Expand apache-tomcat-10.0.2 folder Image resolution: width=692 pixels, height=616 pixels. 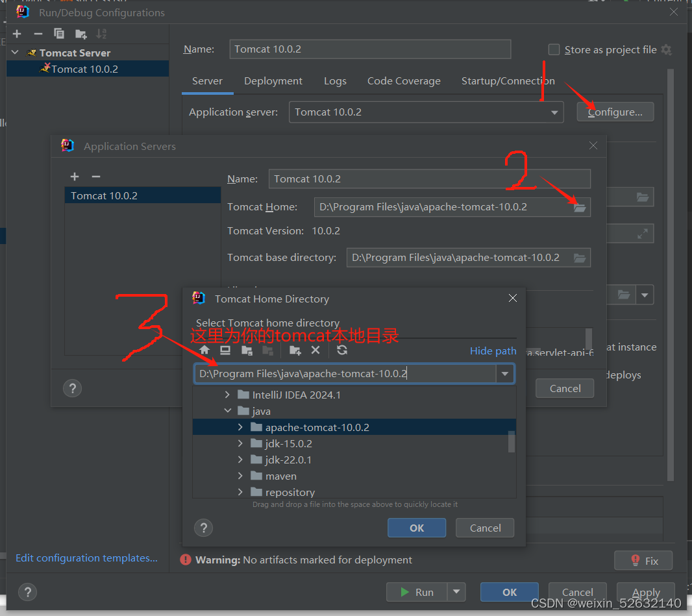pyautogui.click(x=240, y=427)
